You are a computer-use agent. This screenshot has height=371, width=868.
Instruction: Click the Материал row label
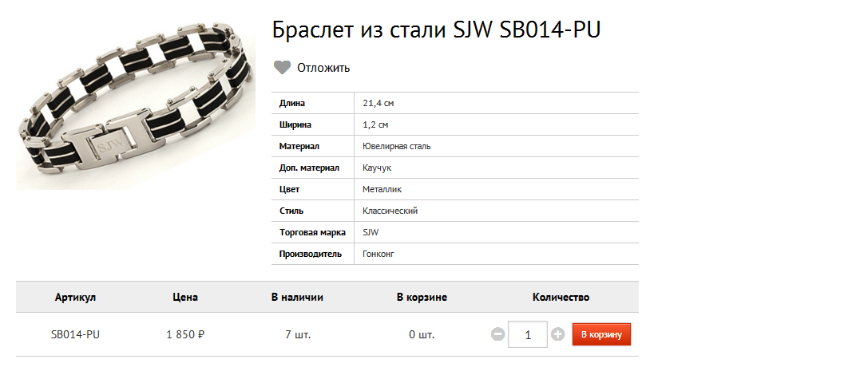[299, 147]
